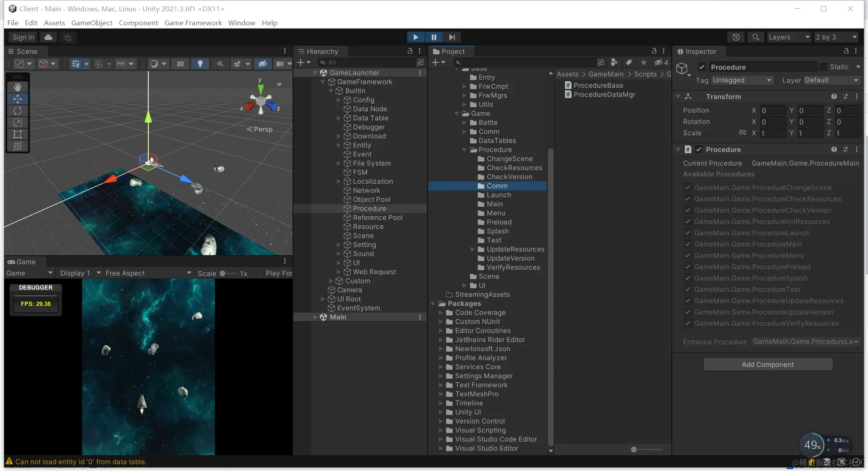Toggle scene visibility with the eye icon
This screenshot has width=868, height=471.
[x=262, y=64]
